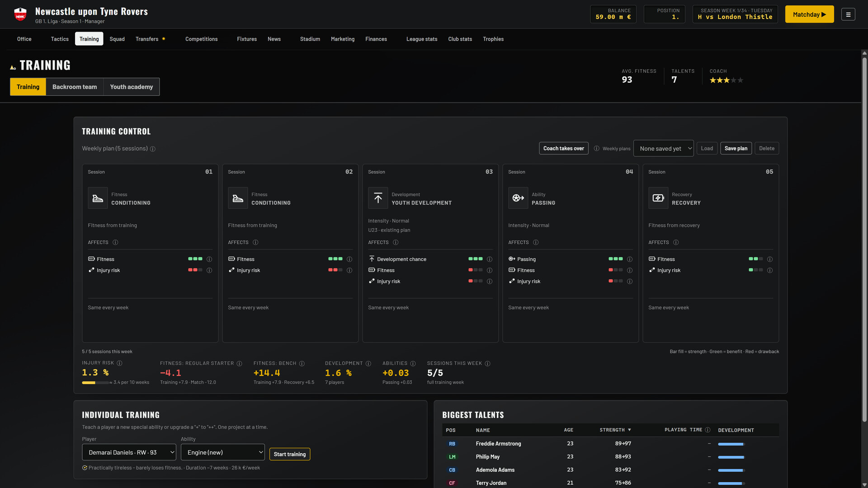Click info icon beside Abilities stat
Image resolution: width=868 pixels, height=488 pixels.
pyautogui.click(x=413, y=364)
